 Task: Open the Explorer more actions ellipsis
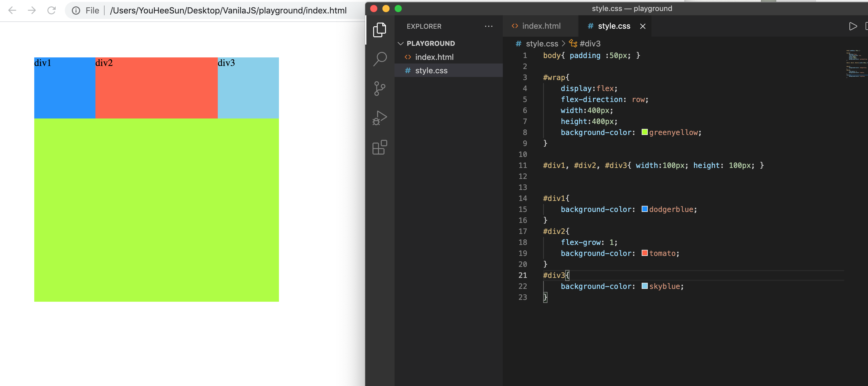(488, 26)
